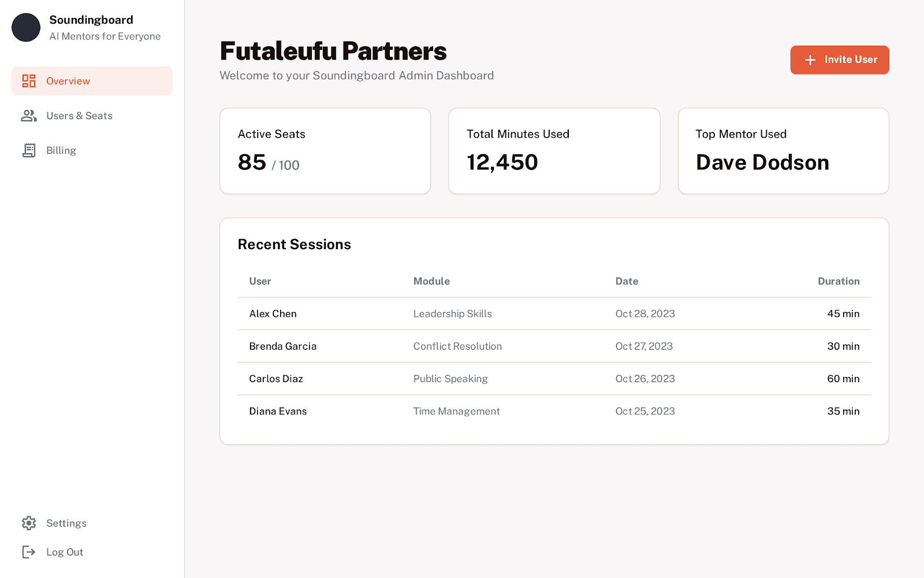Click the Billing receipt icon
924x578 pixels.
[29, 150]
